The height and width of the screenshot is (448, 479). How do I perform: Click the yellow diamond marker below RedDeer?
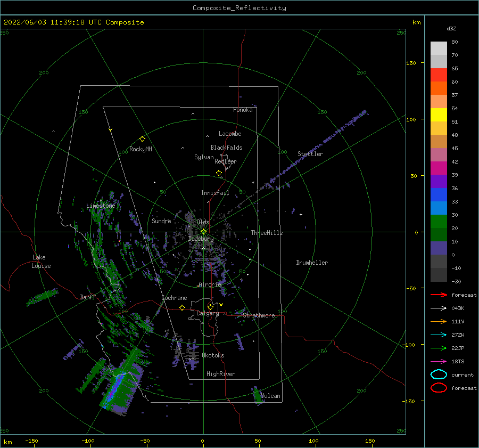coord(219,173)
